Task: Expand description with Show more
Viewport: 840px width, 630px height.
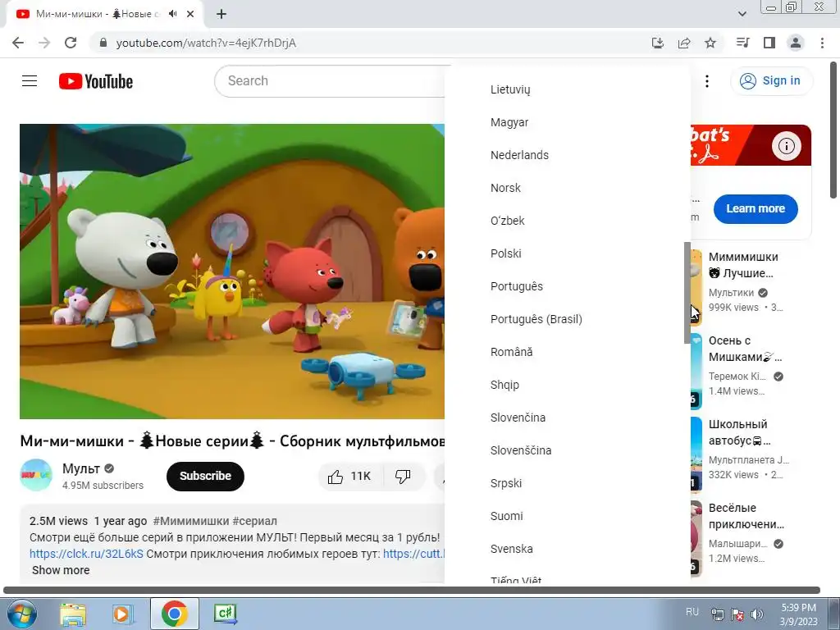Action: 61,570
